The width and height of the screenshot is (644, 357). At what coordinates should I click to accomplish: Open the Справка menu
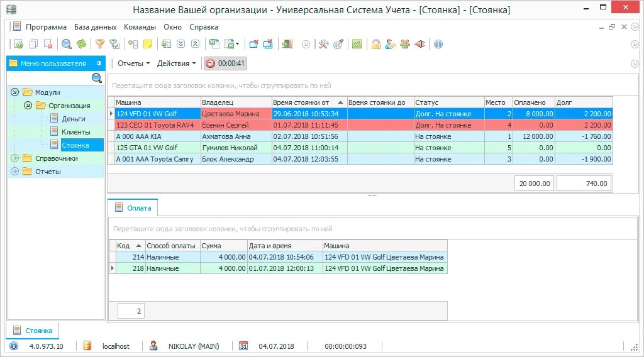pyautogui.click(x=204, y=27)
